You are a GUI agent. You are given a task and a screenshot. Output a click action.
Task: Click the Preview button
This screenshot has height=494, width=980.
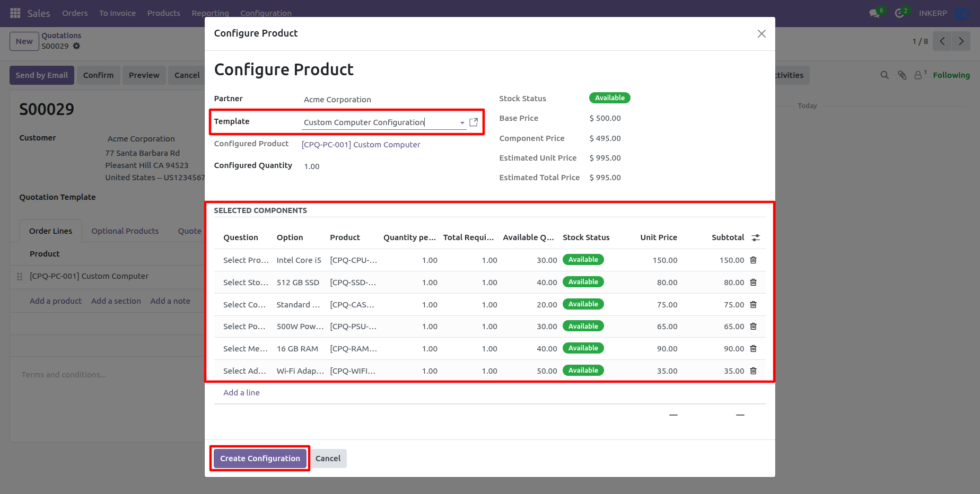click(144, 75)
